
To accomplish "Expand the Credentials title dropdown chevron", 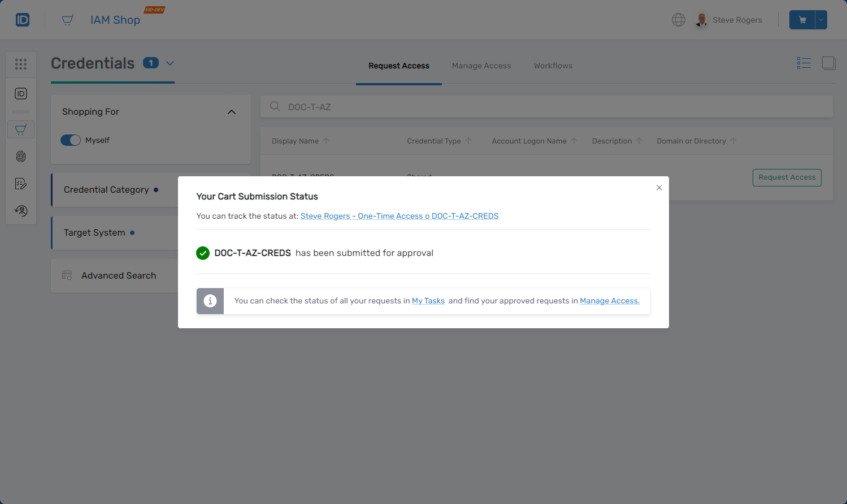I will (170, 63).
